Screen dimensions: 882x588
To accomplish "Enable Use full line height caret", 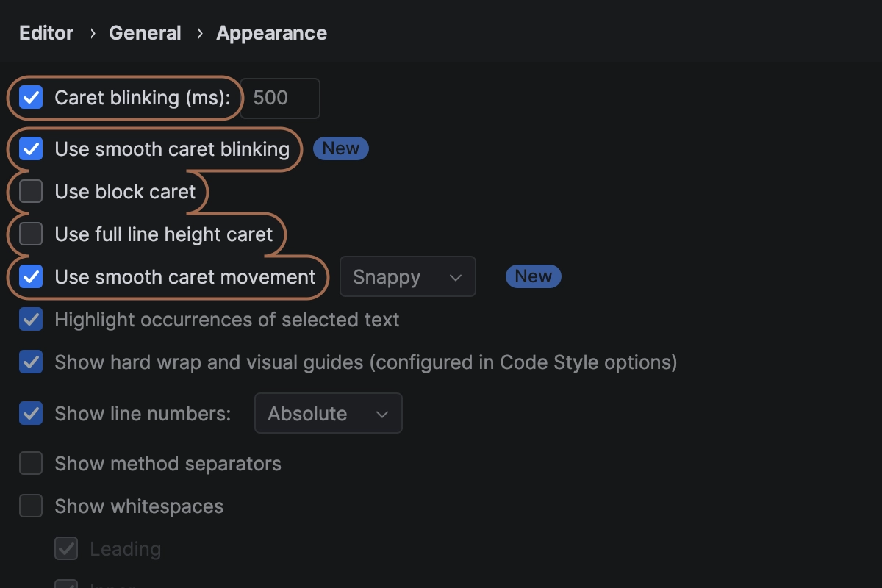I will pos(31,234).
